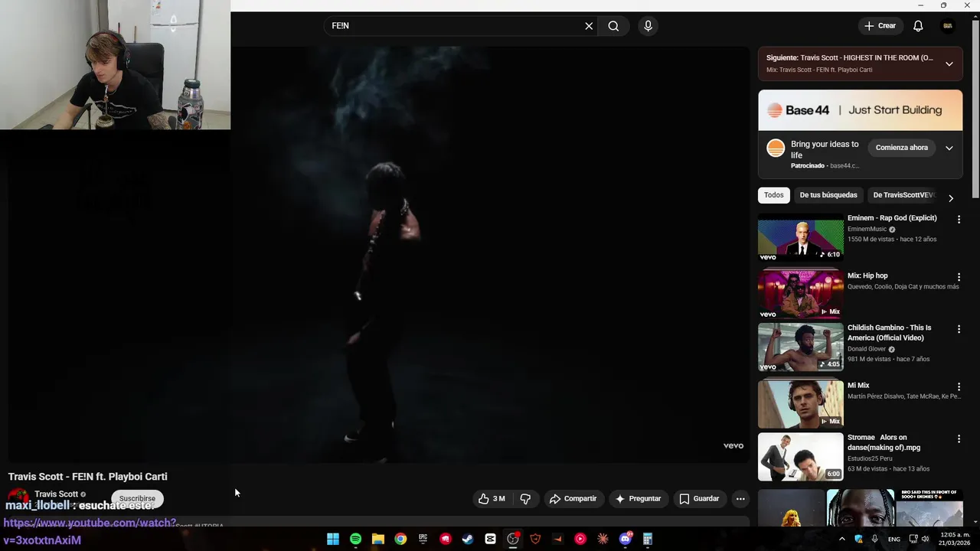This screenshot has height=551, width=980.
Task: Open Stromae Alors on danse title
Action: coord(884,442)
